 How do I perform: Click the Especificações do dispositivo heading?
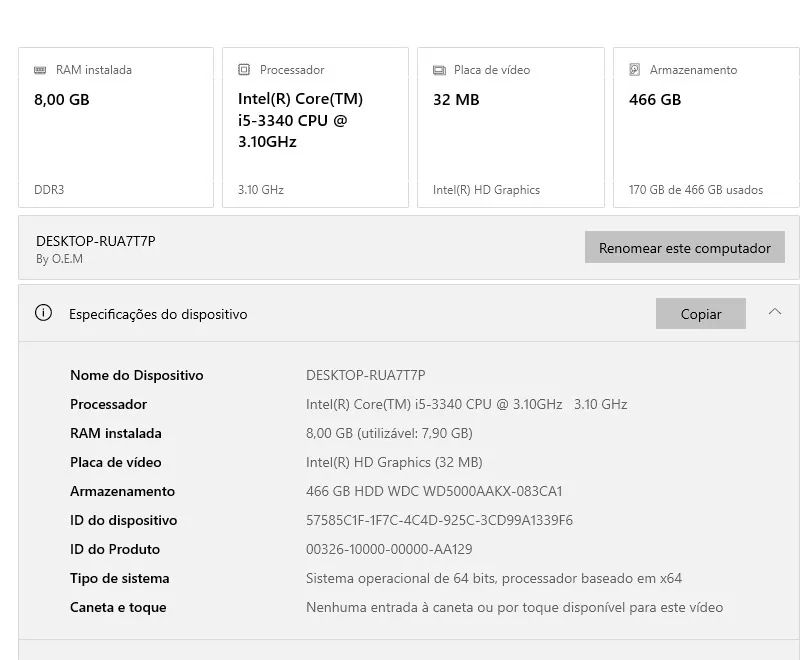coord(158,314)
